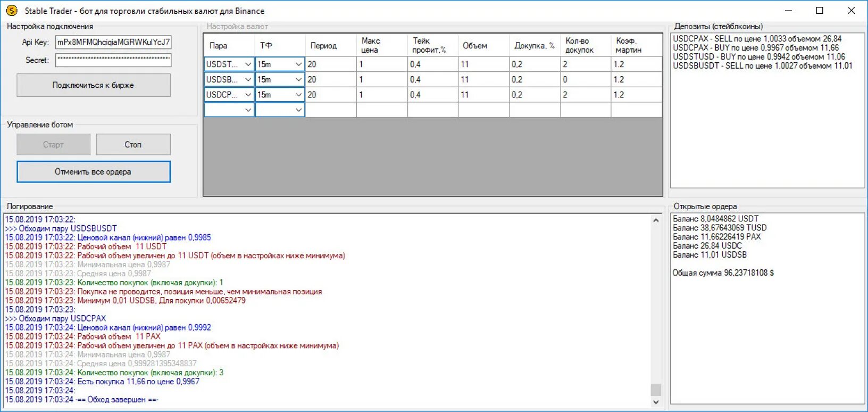Image resolution: width=868 pixels, height=412 pixels.
Task: Select deposit line 'USDCPAX - SELL по цене 1,0033'
Action: click(x=757, y=39)
